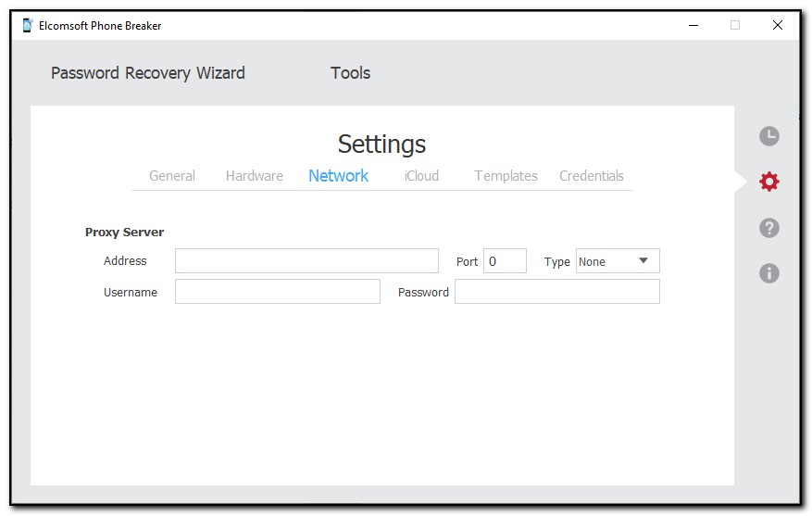Focus the Port number field
Image resolution: width=812 pixels, height=516 pixels.
click(505, 261)
